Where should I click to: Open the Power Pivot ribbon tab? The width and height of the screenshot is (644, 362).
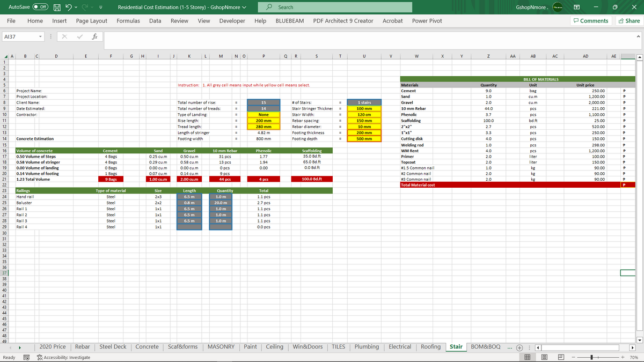point(427,21)
